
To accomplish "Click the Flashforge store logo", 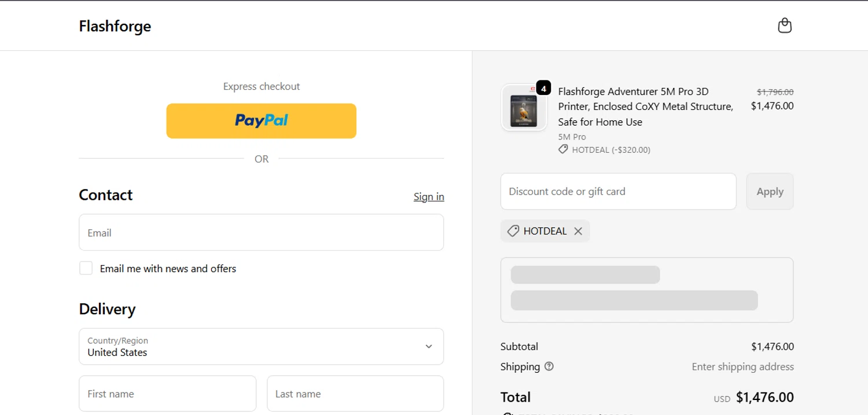I will (x=115, y=26).
